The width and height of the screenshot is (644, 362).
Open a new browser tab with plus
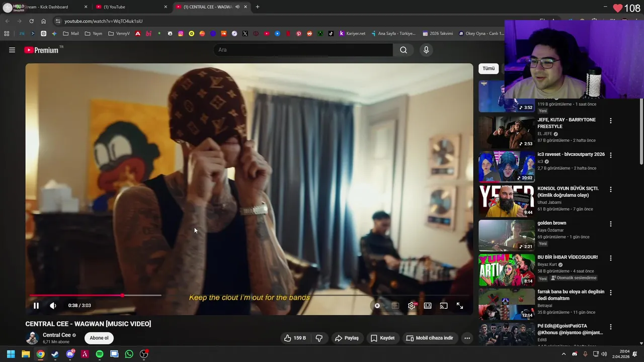pos(258,7)
